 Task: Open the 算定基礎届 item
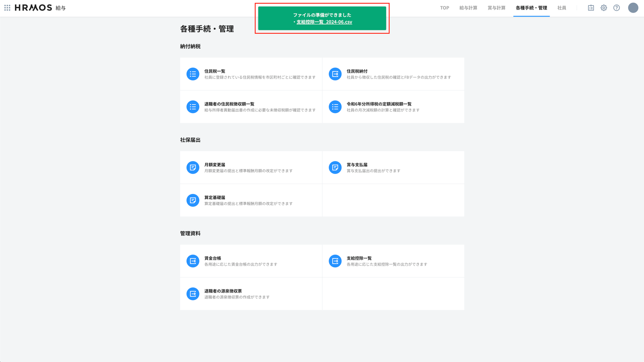coord(215,197)
